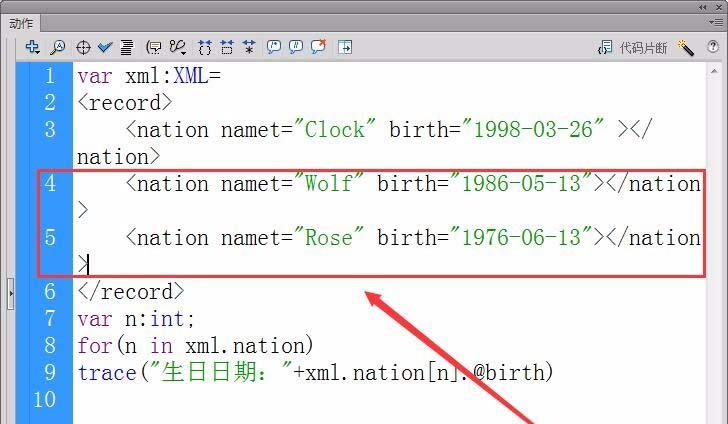Click line number 9 in the gutter
The image size is (728, 424).
tap(50, 372)
